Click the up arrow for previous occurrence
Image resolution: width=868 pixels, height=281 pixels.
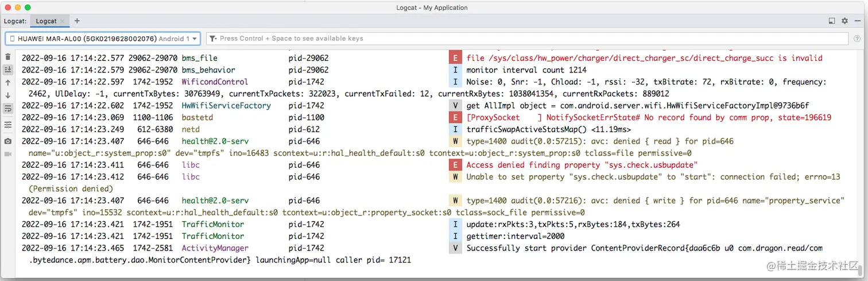[x=7, y=83]
